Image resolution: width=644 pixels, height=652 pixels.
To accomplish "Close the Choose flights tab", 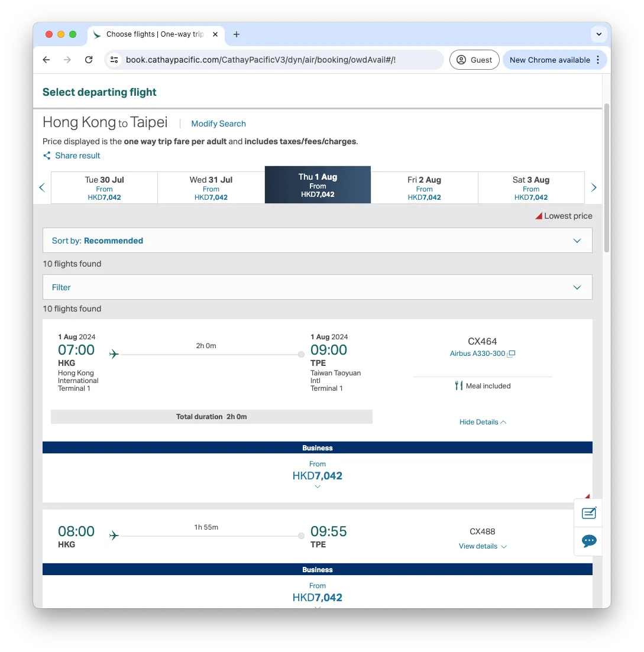I will coord(215,34).
